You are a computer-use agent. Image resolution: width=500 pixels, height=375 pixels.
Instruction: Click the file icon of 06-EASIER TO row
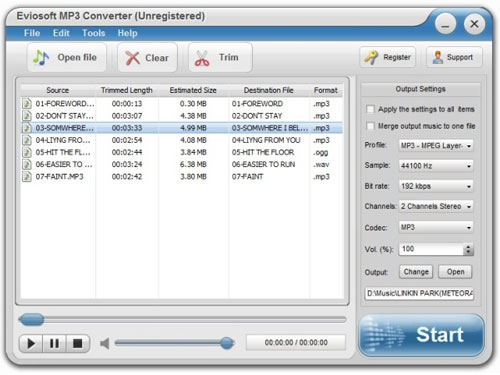[27, 164]
